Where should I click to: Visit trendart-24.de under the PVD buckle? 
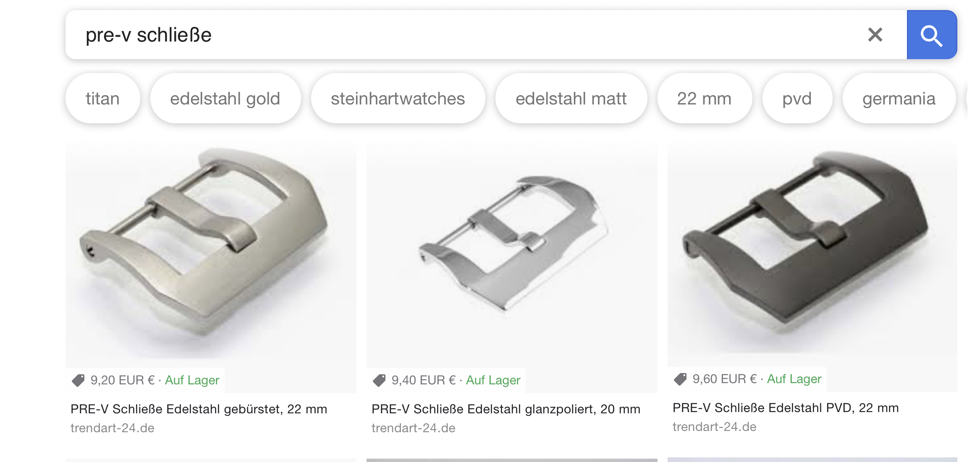[714, 427]
